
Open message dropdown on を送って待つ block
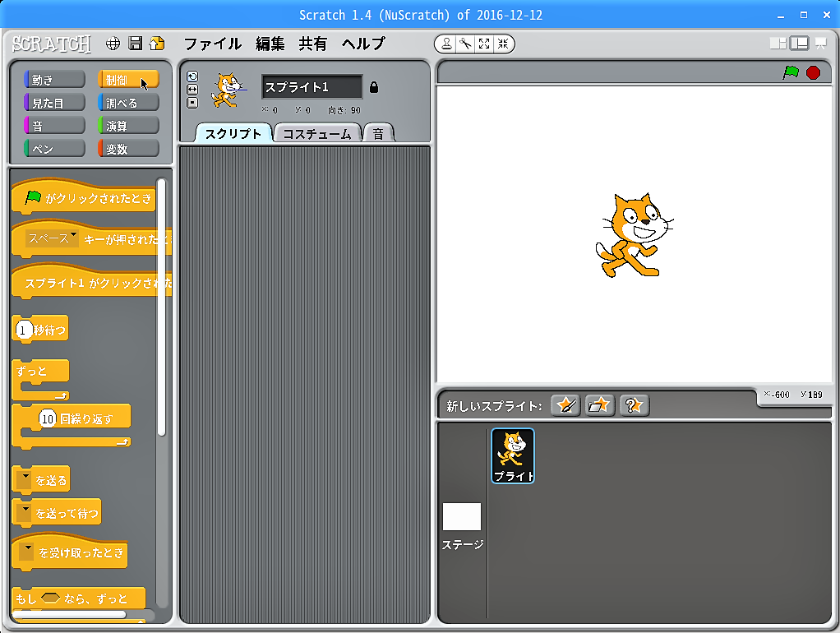pos(24,513)
